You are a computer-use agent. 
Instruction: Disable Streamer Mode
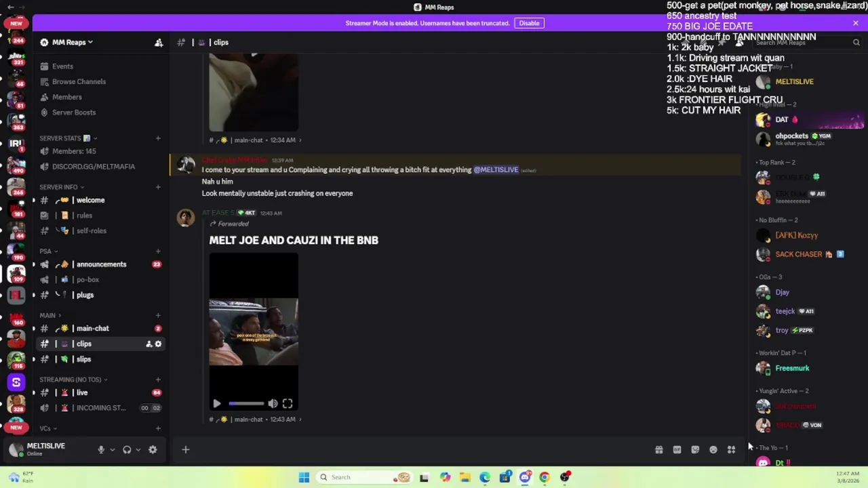pos(529,23)
